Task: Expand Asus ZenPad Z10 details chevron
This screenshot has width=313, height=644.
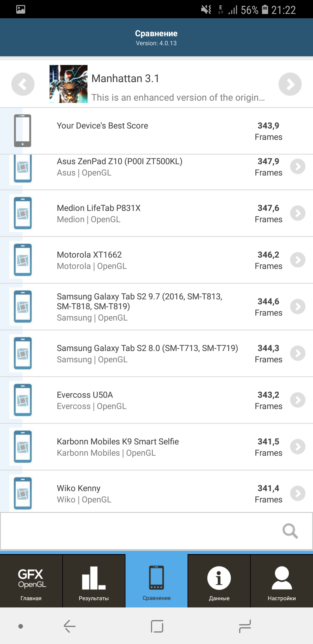Action: (298, 167)
